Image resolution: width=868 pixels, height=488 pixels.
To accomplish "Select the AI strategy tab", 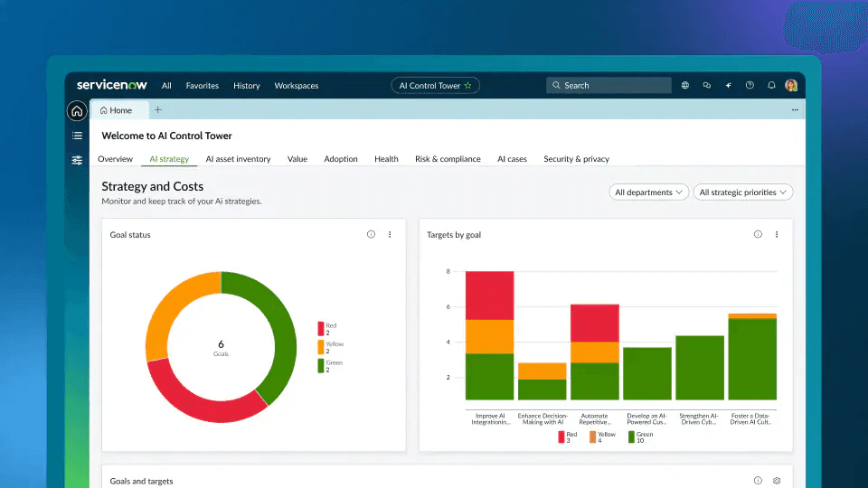I will 169,159.
